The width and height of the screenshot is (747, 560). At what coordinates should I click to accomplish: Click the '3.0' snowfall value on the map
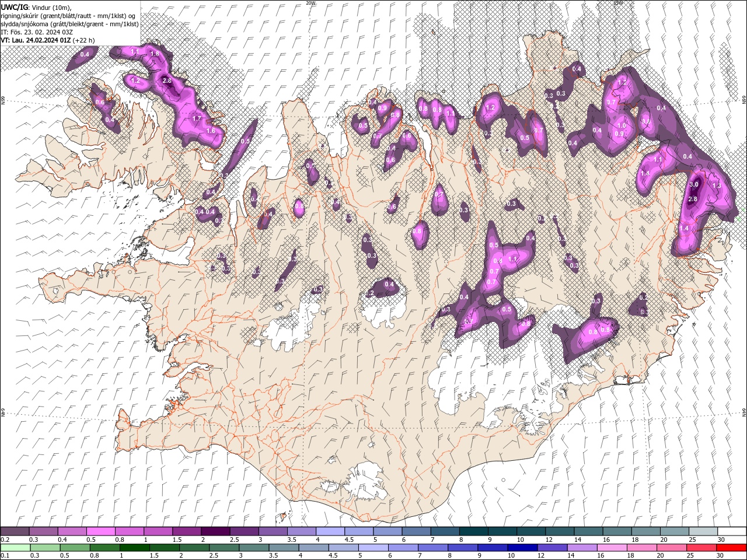694,184
